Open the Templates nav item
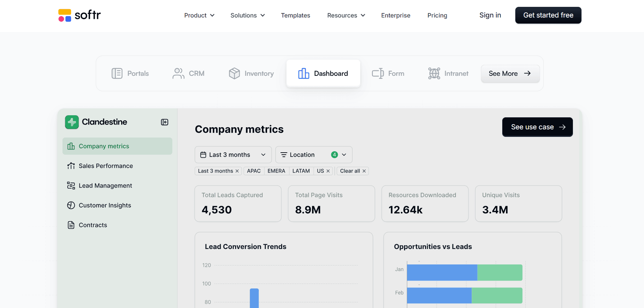Viewport: 644px width, 308px height. pos(296,15)
